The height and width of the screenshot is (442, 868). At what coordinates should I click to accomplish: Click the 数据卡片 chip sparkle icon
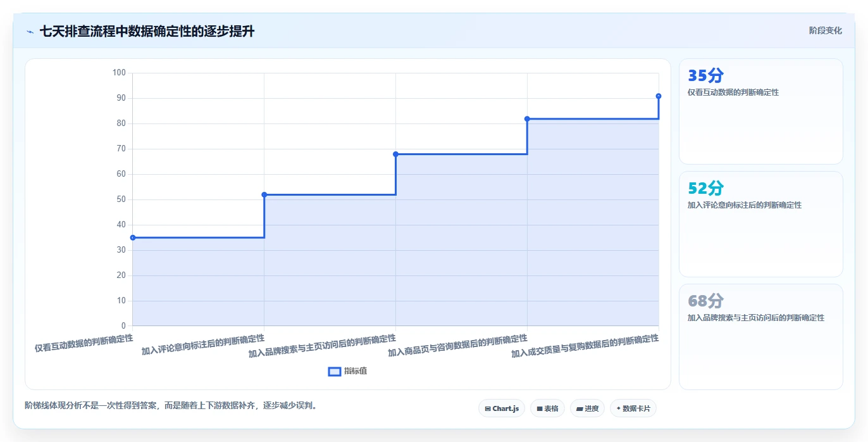coord(618,408)
